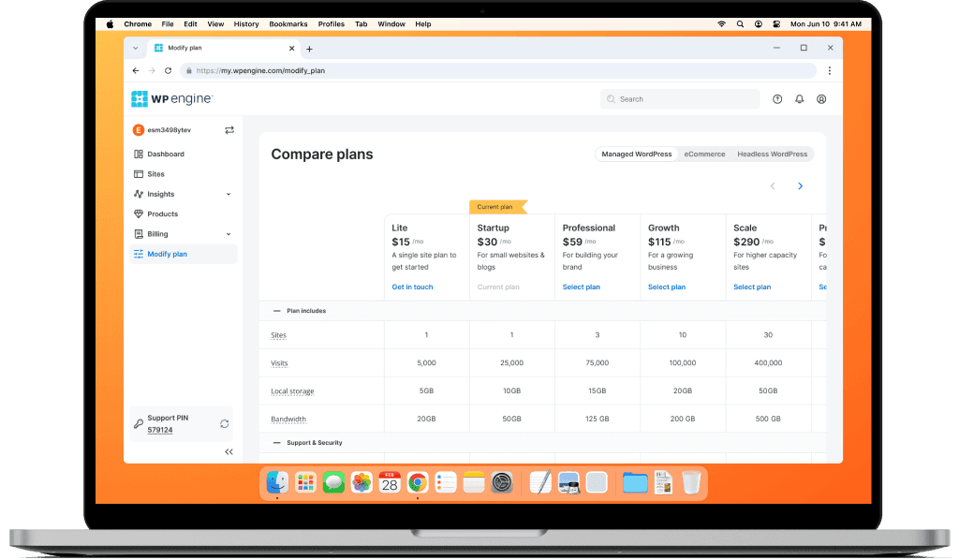Open the user profile icon in header

point(821,99)
